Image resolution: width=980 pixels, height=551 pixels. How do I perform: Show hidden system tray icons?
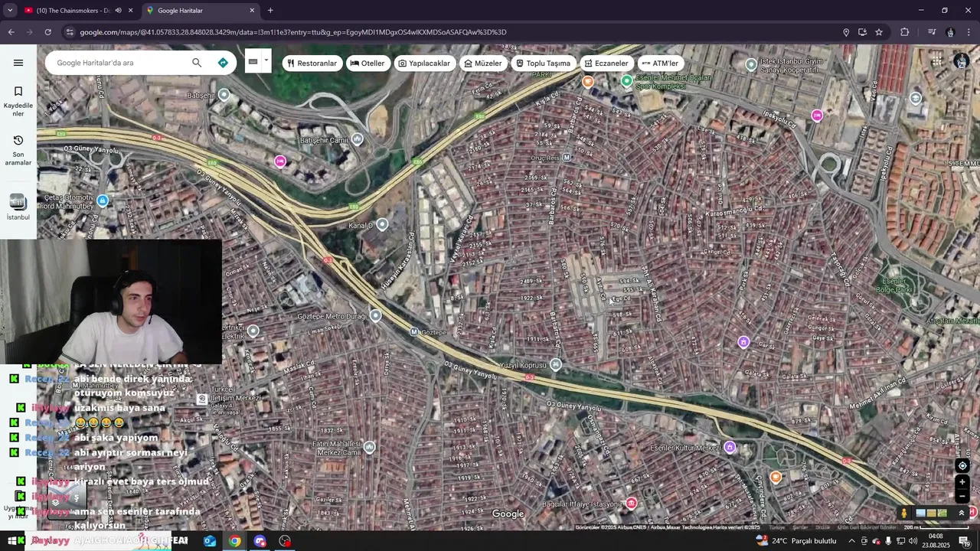pos(851,541)
